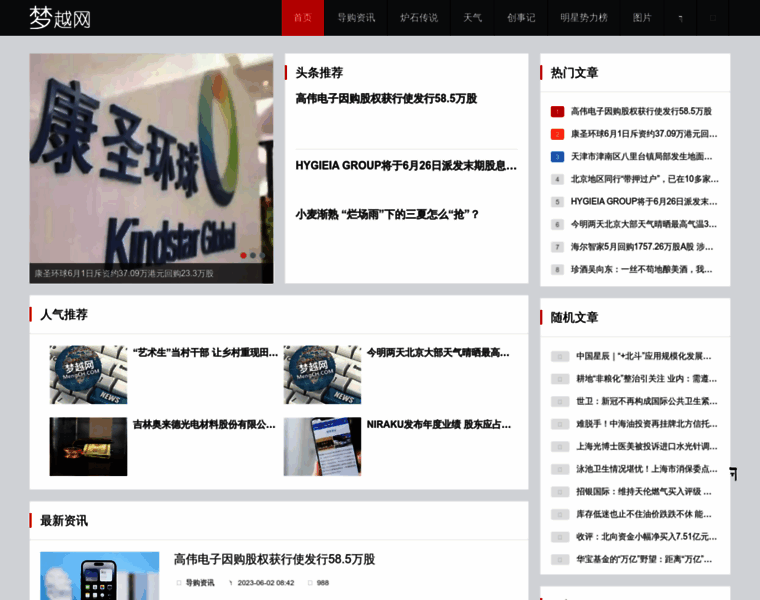The image size is (760, 600).
Task: Open the random article 收评：北向资金小幅净买入7.51亿元
Action: 647,537
